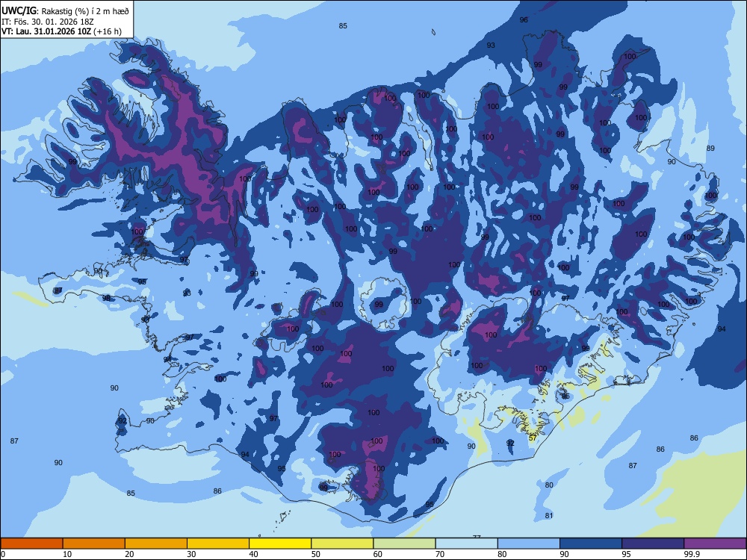Click the '57' humidity value near southeast coast
Viewport: 747px width, 560px height.
(x=533, y=438)
